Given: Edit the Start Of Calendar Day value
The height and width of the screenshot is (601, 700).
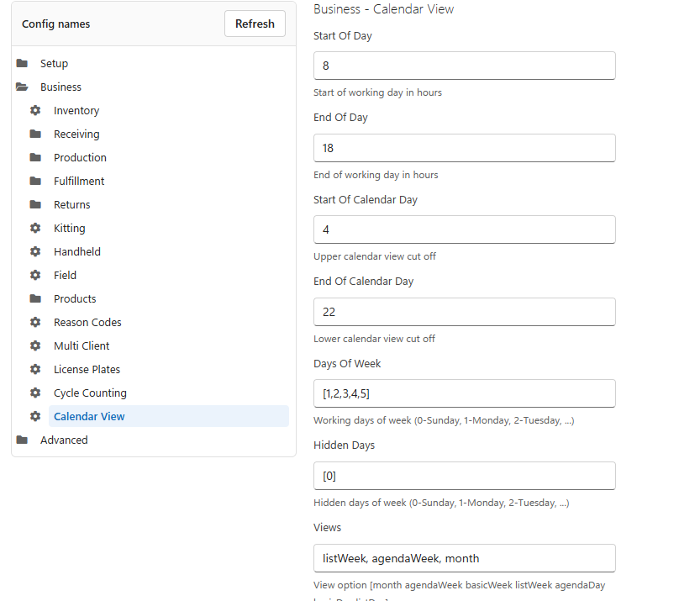Looking at the screenshot, I should point(464,229).
